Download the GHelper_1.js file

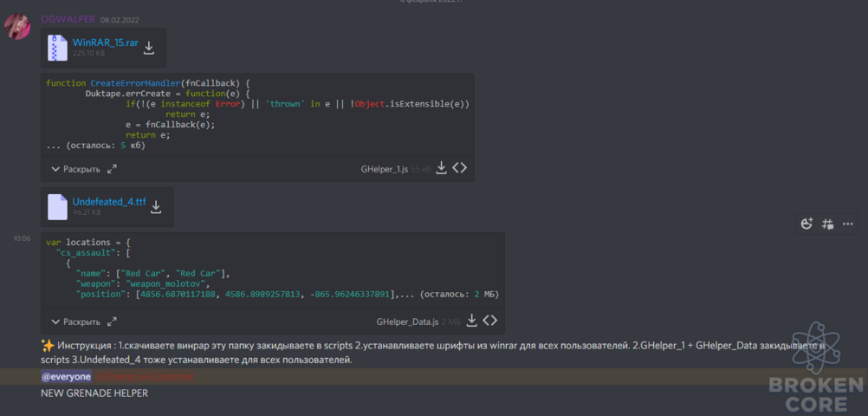tap(441, 168)
